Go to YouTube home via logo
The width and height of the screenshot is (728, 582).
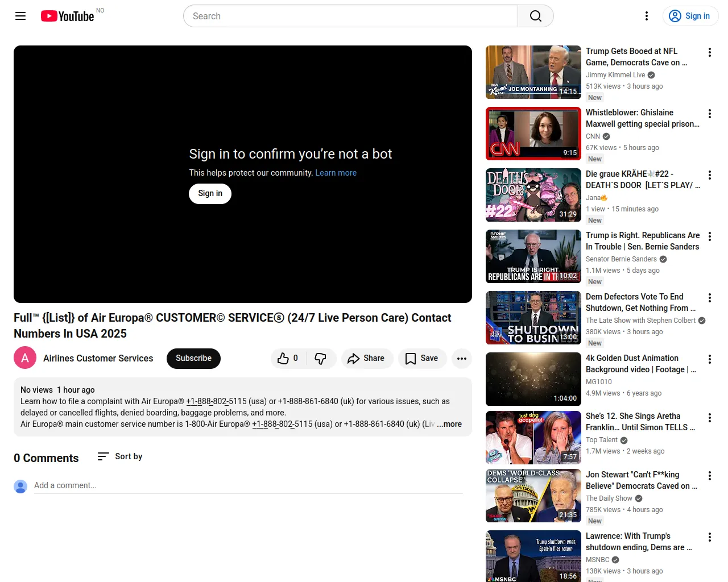68,16
